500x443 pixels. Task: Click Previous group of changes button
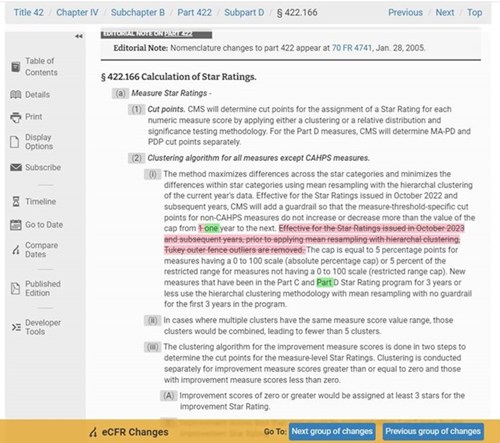[433, 431]
